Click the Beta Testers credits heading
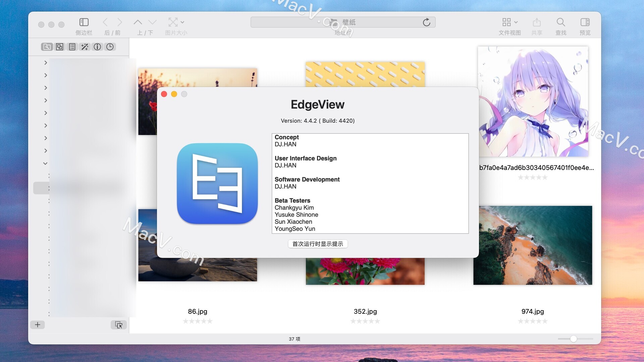This screenshot has height=362, width=644. coord(292,200)
